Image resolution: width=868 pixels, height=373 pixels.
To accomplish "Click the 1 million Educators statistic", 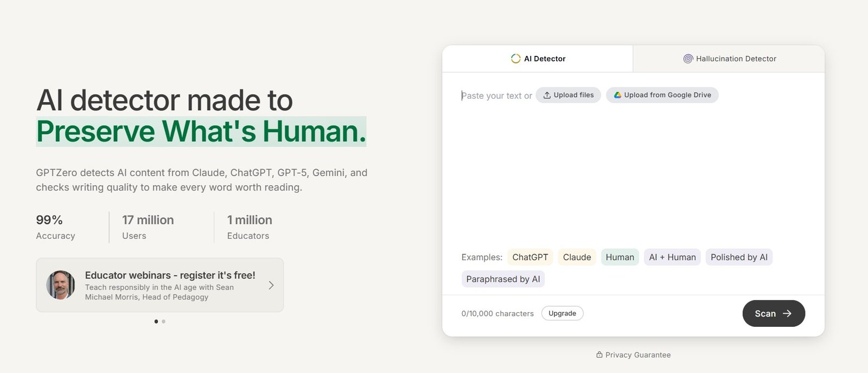I will point(250,227).
